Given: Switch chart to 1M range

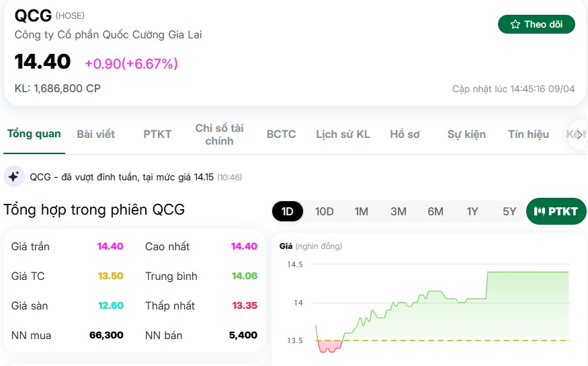Looking at the screenshot, I should pos(361,211).
